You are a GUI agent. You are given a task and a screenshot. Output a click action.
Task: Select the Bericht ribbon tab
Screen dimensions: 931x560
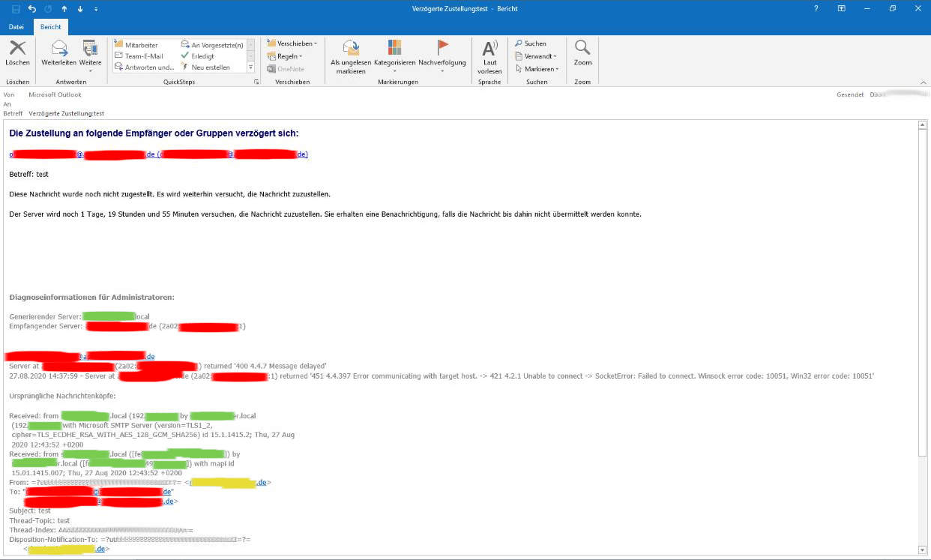click(x=51, y=26)
